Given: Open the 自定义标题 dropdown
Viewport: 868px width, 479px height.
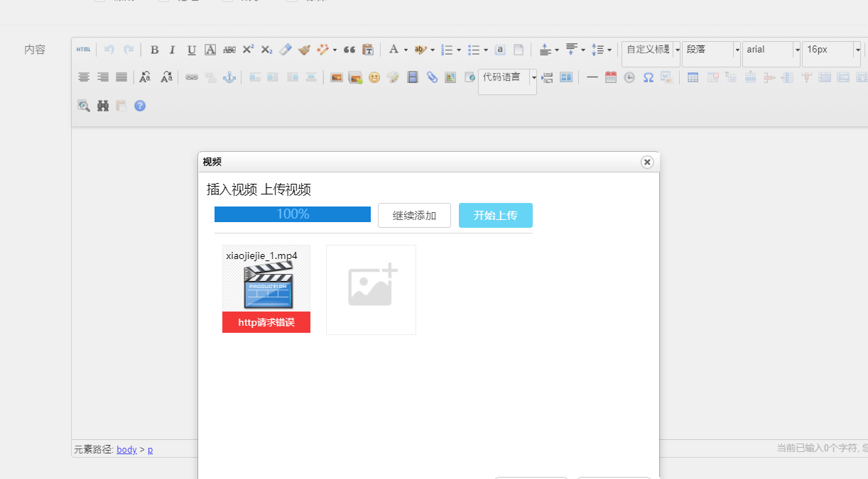Looking at the screenshot, I should click(x=651, y=54).
